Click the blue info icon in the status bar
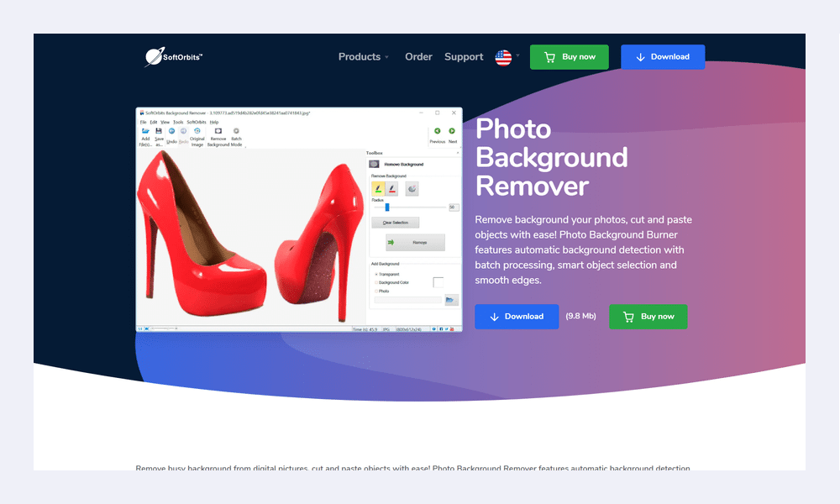The height and width of the screenshot is (504, 840). pos(434,328)
